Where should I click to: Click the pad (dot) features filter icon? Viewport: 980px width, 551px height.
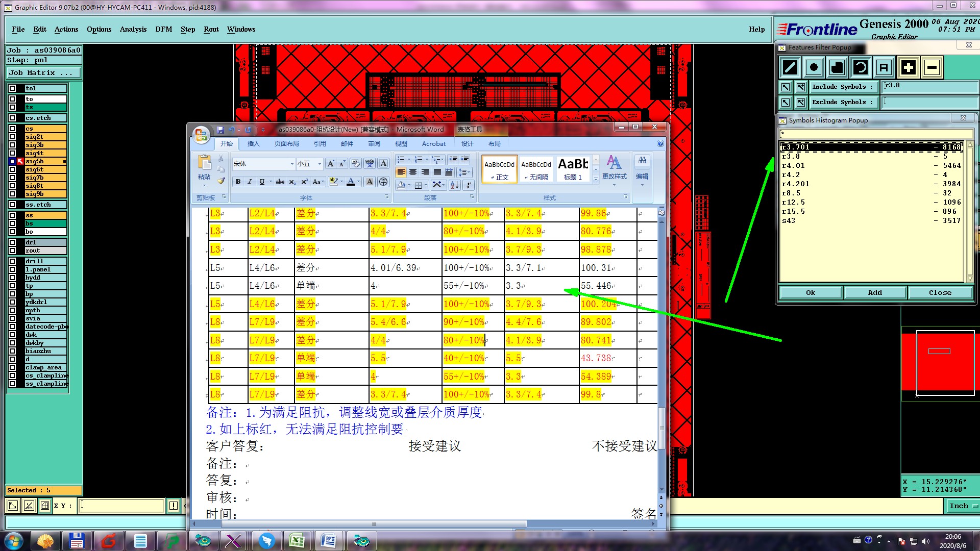[814, 67]
